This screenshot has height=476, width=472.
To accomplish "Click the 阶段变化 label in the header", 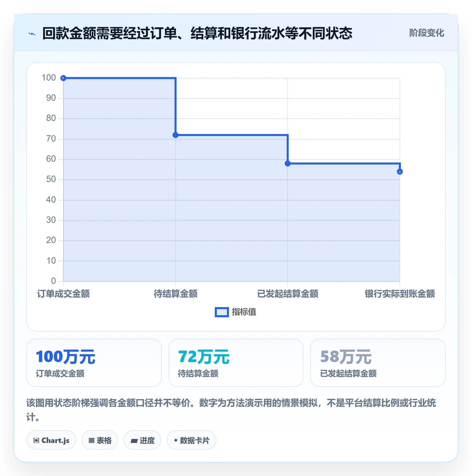I will 426,33.
